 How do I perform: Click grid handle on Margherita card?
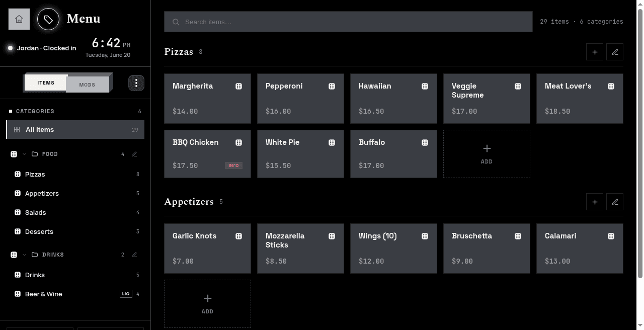point(239,87)
